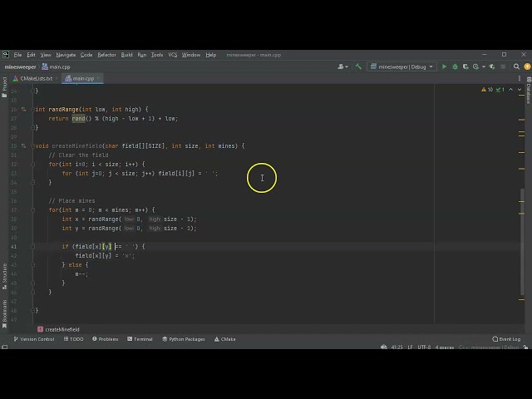Click the warnings count indicator showing 10
The image size is (532, 399).
[487, 90]
